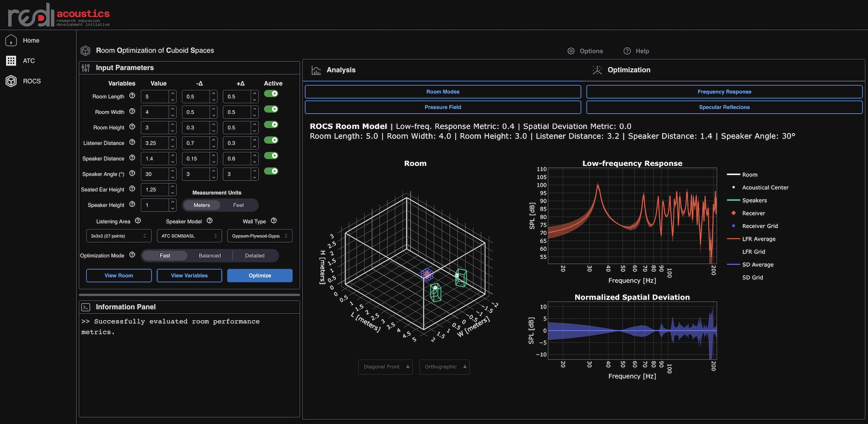Open Help question mark icon
Screen dimensions: 868x424
coord(627,51)
